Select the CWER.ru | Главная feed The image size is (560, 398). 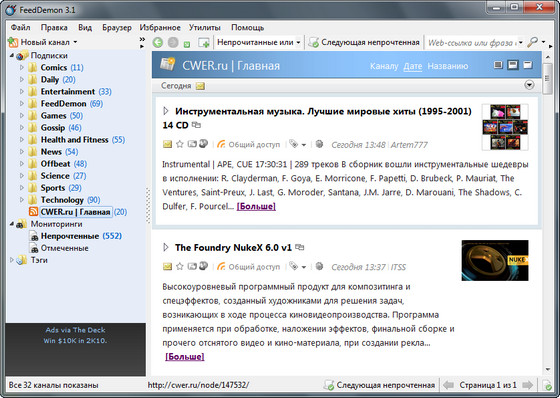tap(76, 212)
